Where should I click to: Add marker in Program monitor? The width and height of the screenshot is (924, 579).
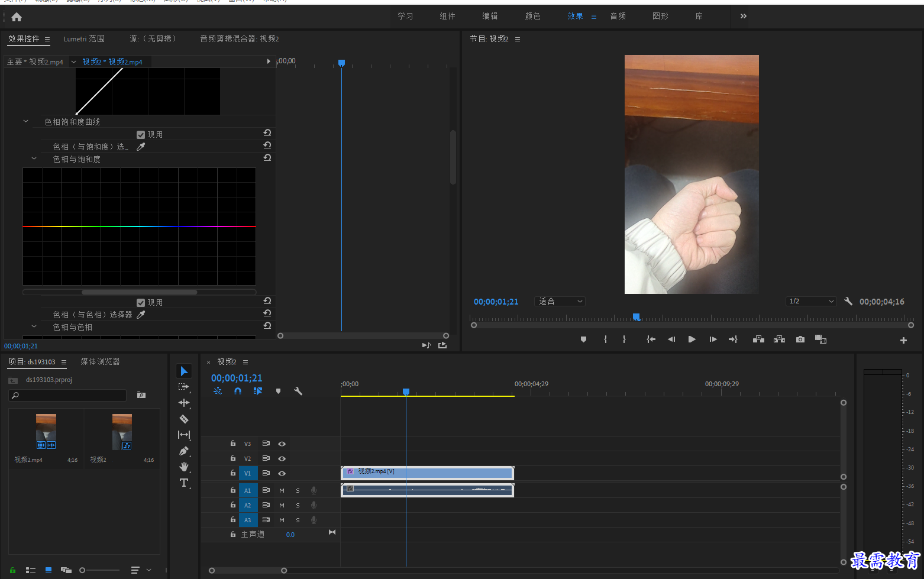583,339
